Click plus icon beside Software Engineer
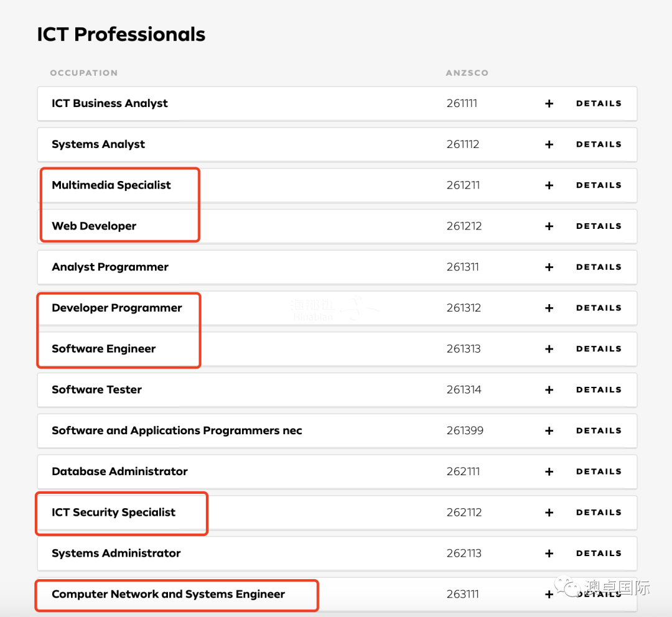 (549, 349)
